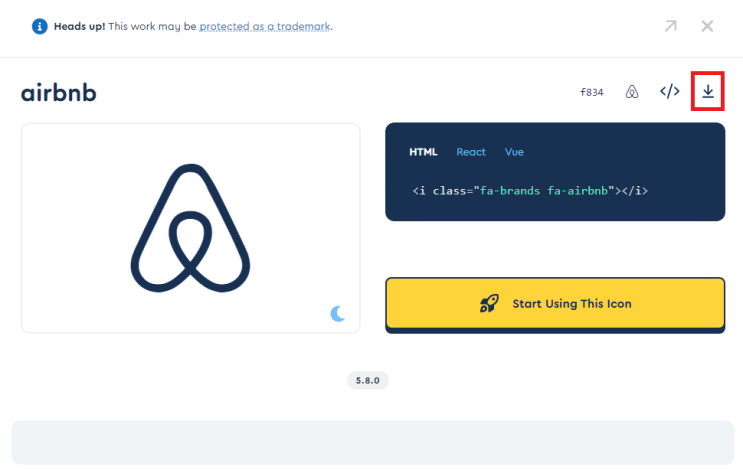Click Start Using This Icon button

555,303
